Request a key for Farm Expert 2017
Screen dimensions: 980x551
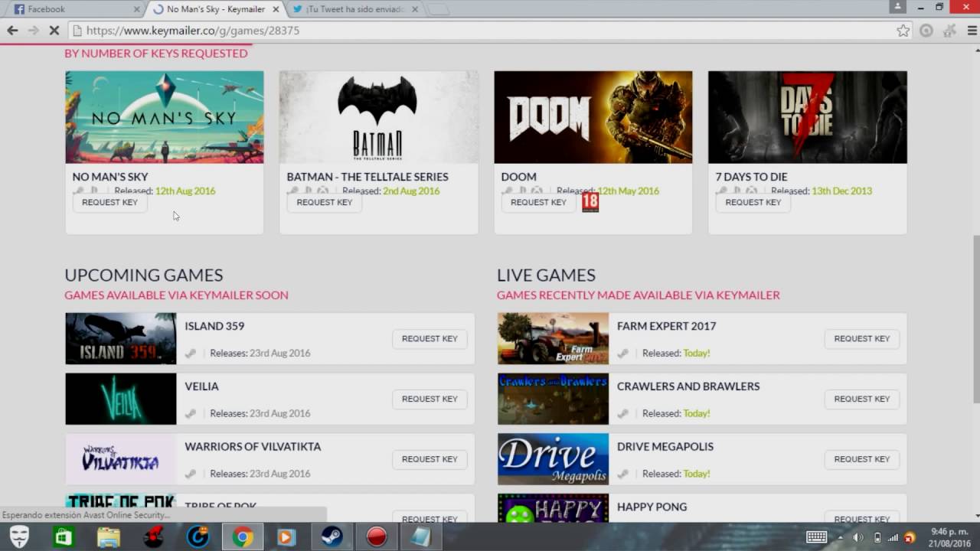[862, 338]
